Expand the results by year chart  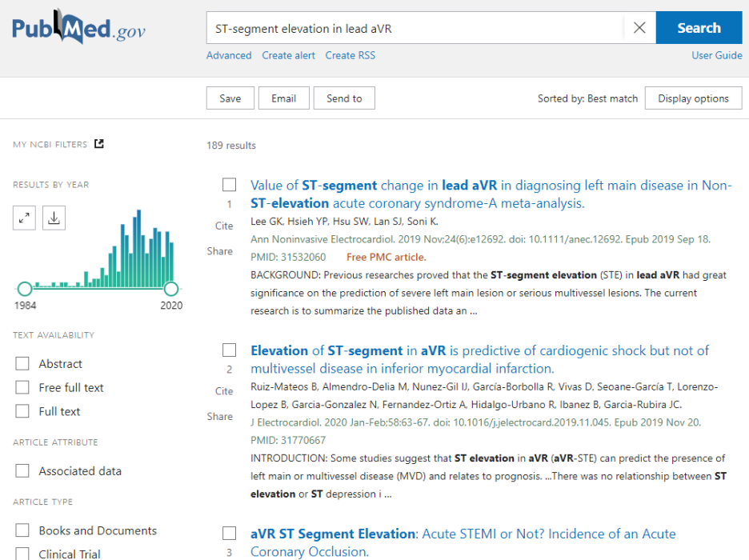pos(24,218)
